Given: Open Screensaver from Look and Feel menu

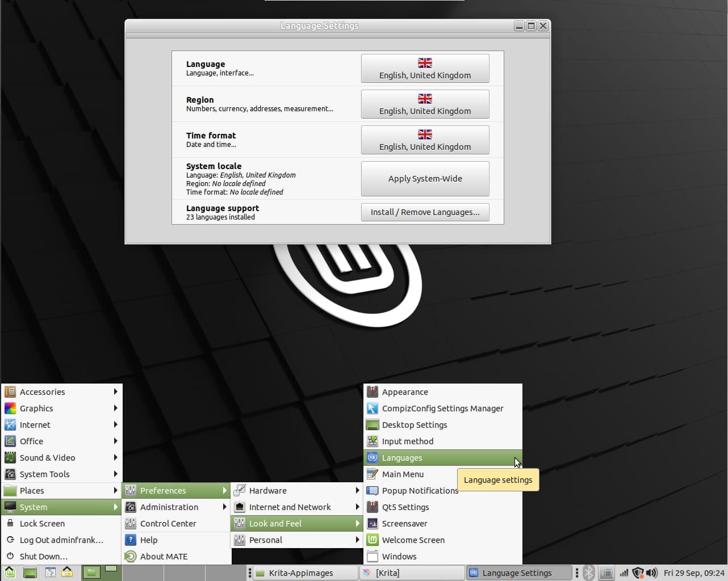Looking at the screenshot, I should click(x=404, y=524).
